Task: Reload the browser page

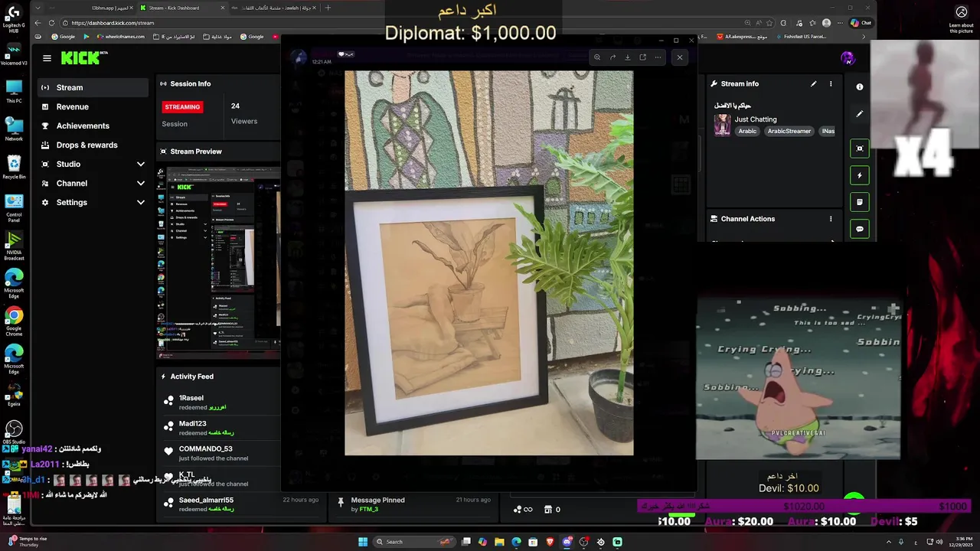Action: pos(51,23)
